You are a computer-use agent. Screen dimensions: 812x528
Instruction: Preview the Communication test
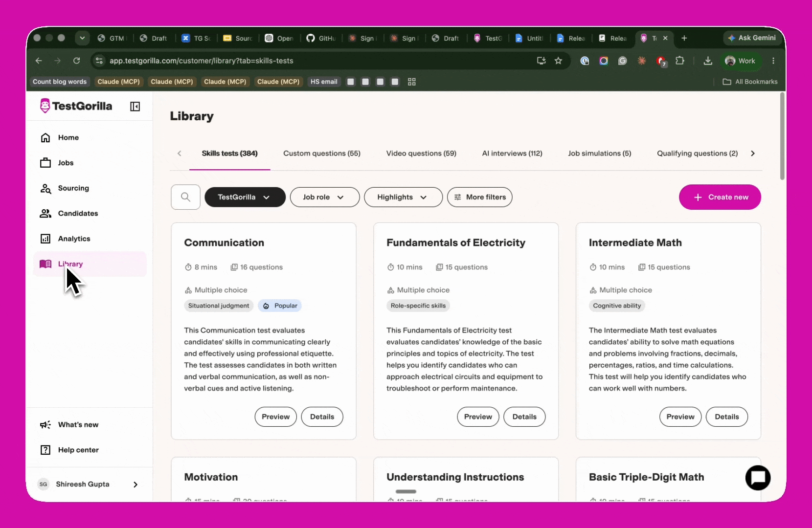click(275, 417)
